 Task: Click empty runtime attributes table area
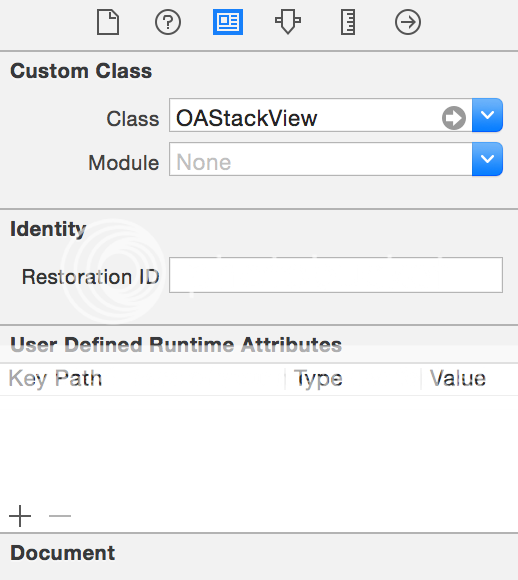259,447
